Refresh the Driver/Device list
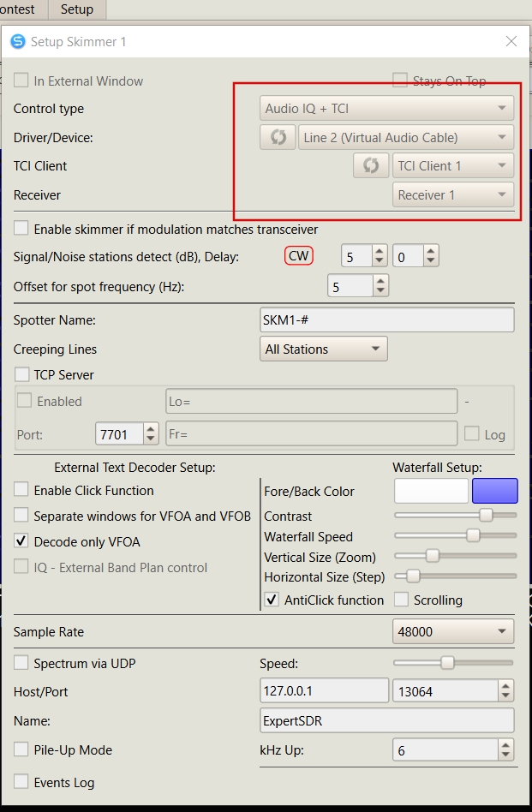This screenshot has width=532, height=812. tap(278, 137)
